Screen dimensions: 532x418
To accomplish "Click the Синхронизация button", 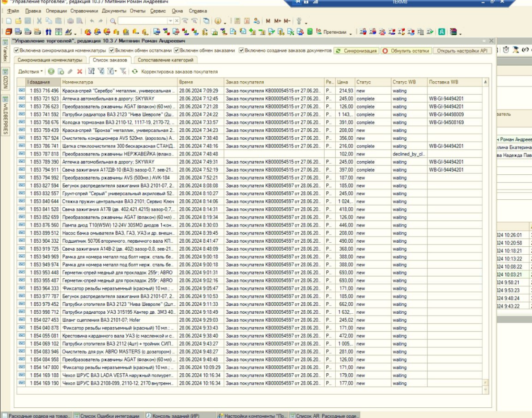I will click(x=356, y=51).
